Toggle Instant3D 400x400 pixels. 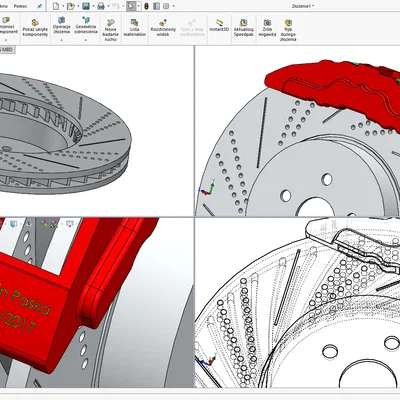click(219, 26)
